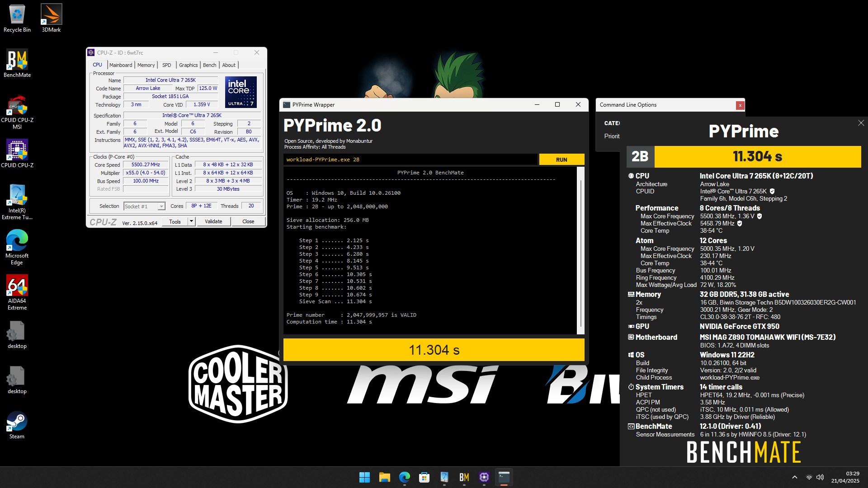Open the CPUID CPU-Z MSI shortcut
This screenshot has height=488, width=868.
point(17,112)
